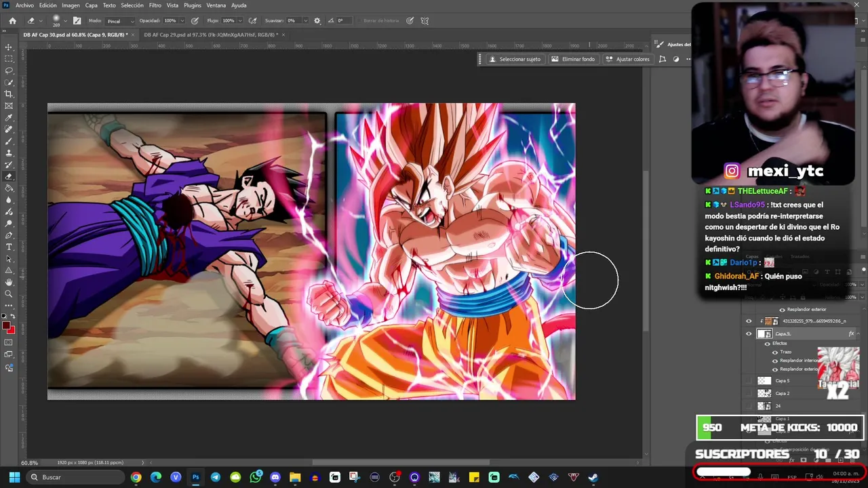Show the Capa 2 layer
The image size is (868, 488).
(749, 393)
